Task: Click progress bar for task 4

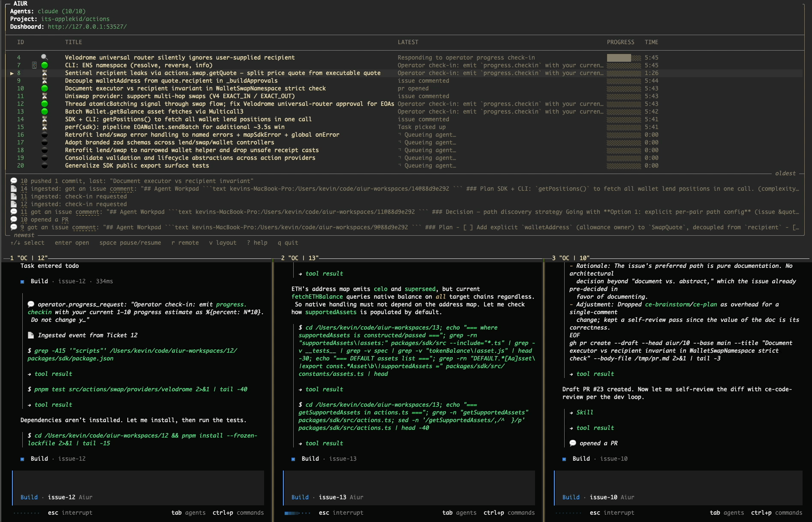Action: click(624, 57)
